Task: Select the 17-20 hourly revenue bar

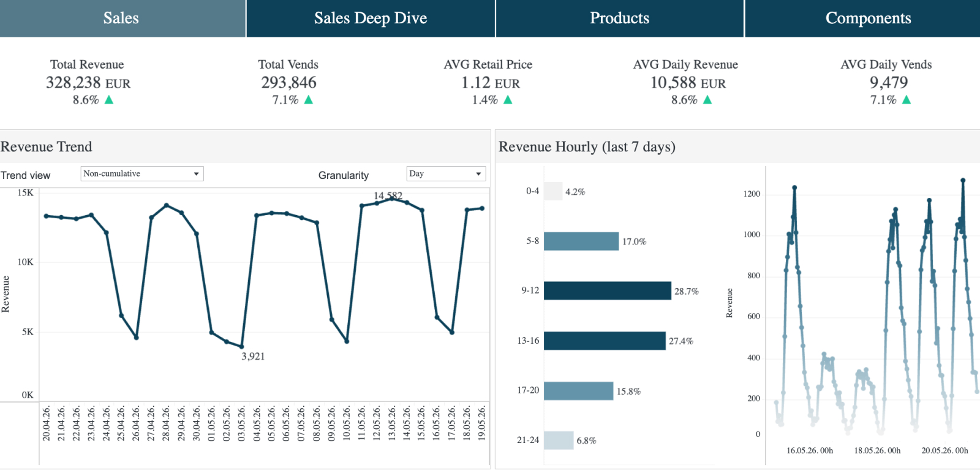Action: (578, 391)
